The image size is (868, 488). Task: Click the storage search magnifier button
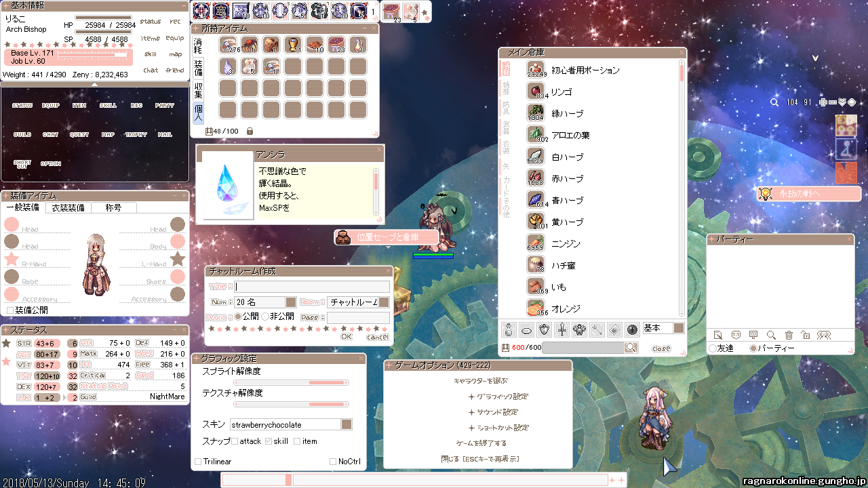631,348
